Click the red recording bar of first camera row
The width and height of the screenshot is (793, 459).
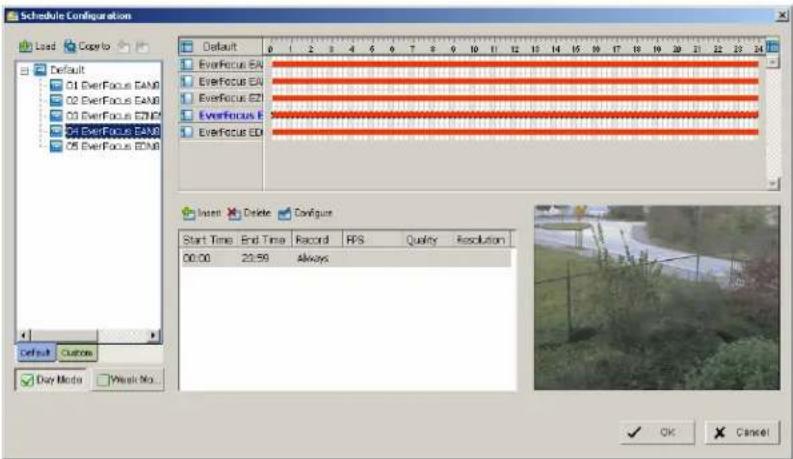click(x=515, y=64)
